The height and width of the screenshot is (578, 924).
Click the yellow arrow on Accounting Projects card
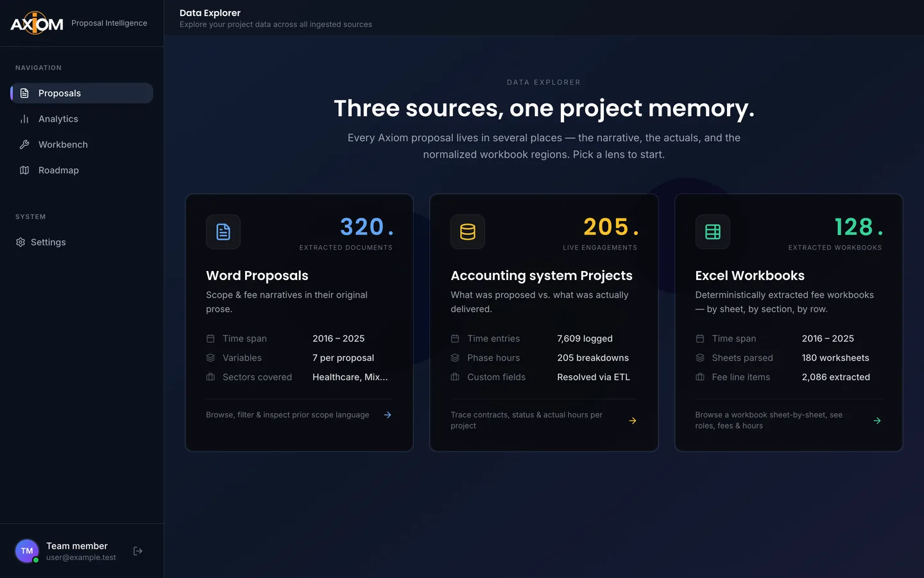633,421
